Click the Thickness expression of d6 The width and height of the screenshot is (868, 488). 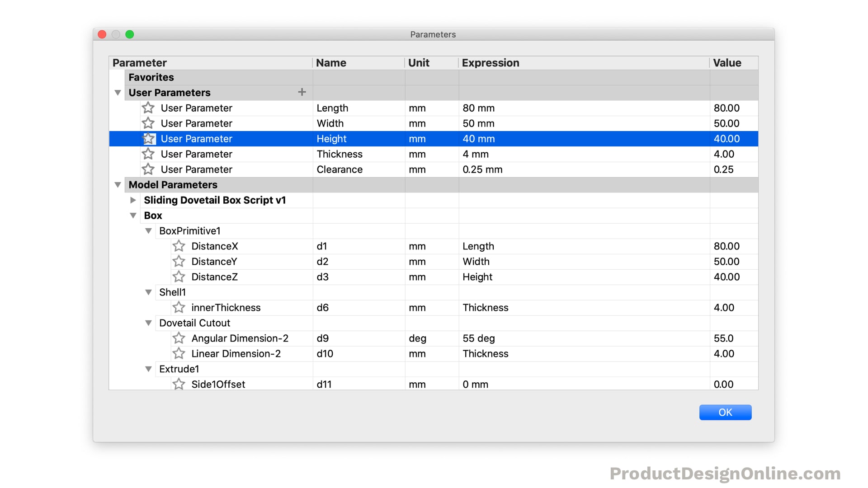pos(584,308)
